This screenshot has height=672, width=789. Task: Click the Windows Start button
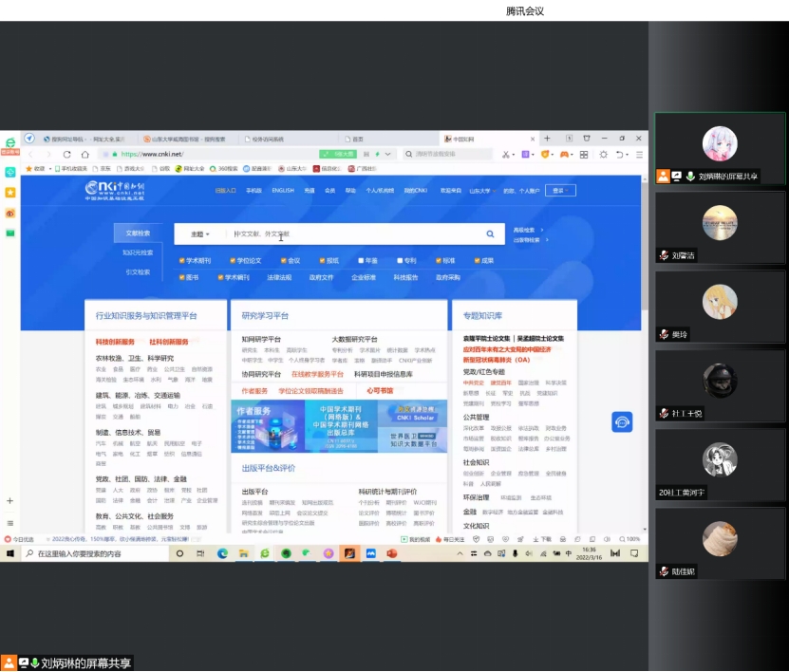click(9, 553)
